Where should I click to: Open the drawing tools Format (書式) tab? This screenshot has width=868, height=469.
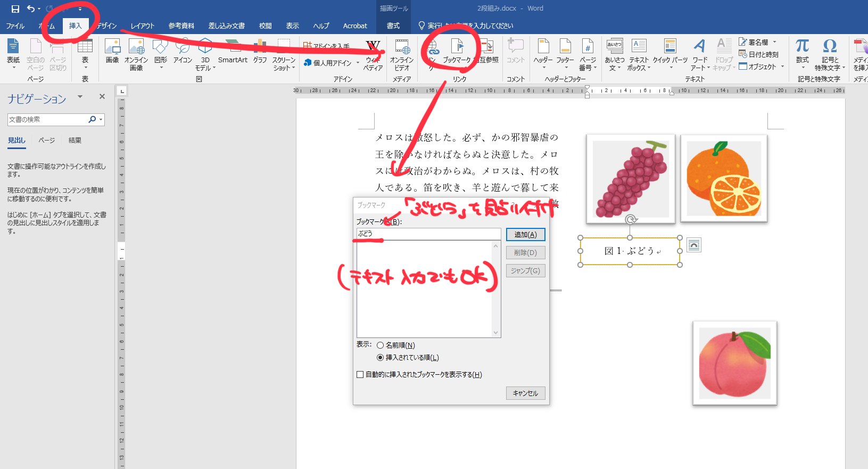click(393, 26)
